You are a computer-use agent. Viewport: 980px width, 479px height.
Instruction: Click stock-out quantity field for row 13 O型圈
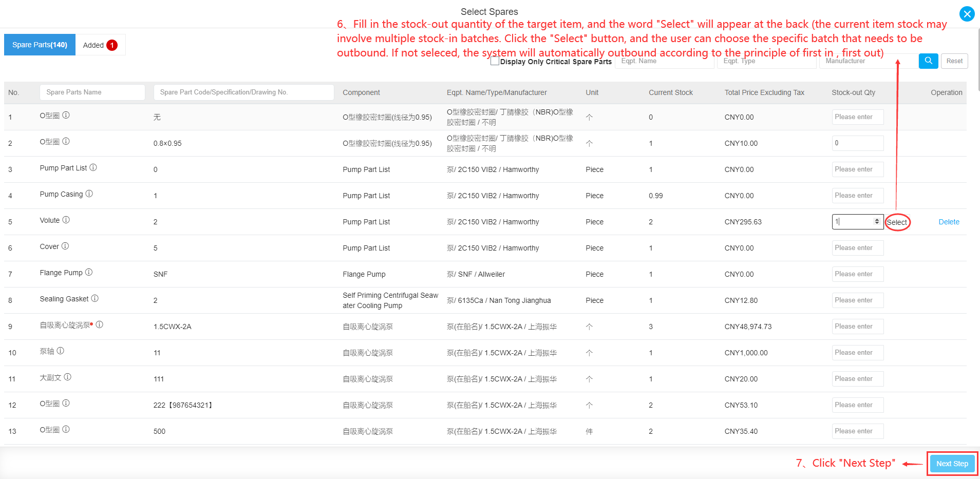coord(857,431)
